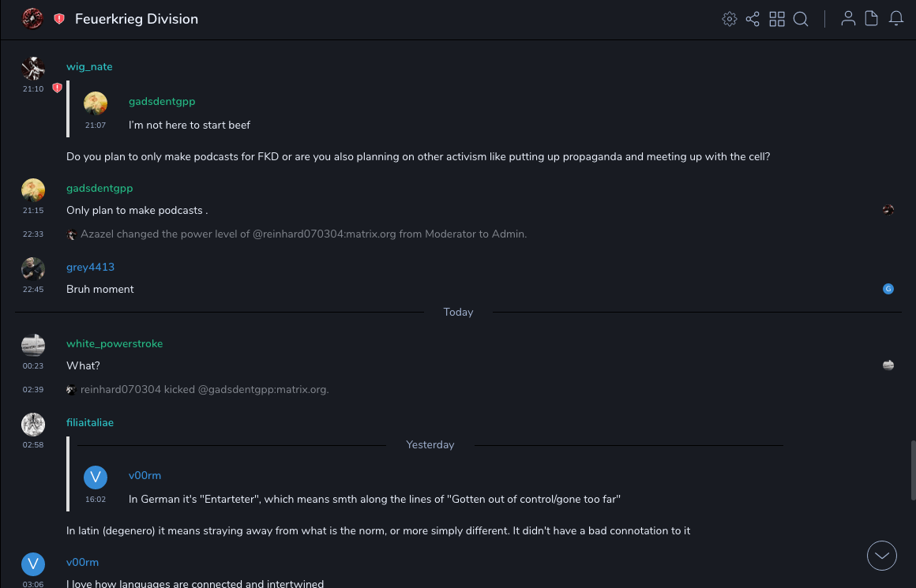Click red shield icon beside room name
This screenshot has width=916, height=588.
tap(59, 19)
